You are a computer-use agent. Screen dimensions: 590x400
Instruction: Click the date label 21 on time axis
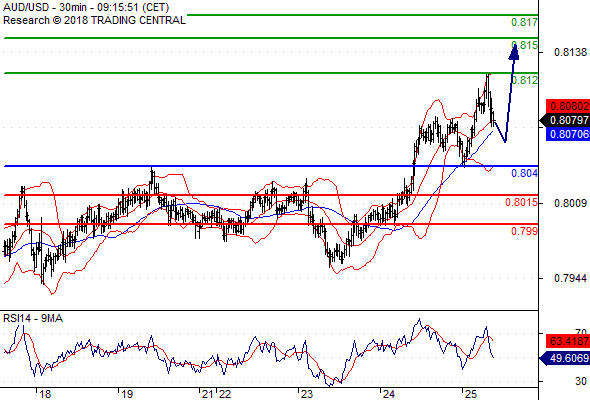[207, 394]
